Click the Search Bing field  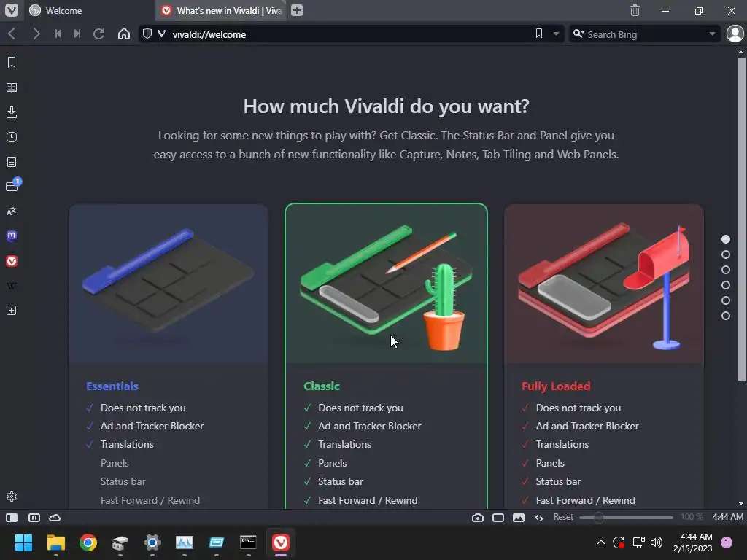point(645,34)
